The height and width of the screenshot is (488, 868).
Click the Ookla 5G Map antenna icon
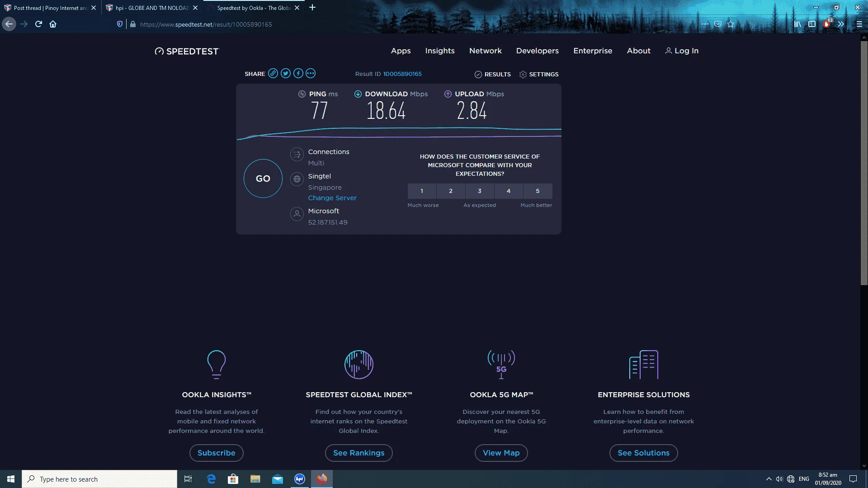click(x=501, y=364)
